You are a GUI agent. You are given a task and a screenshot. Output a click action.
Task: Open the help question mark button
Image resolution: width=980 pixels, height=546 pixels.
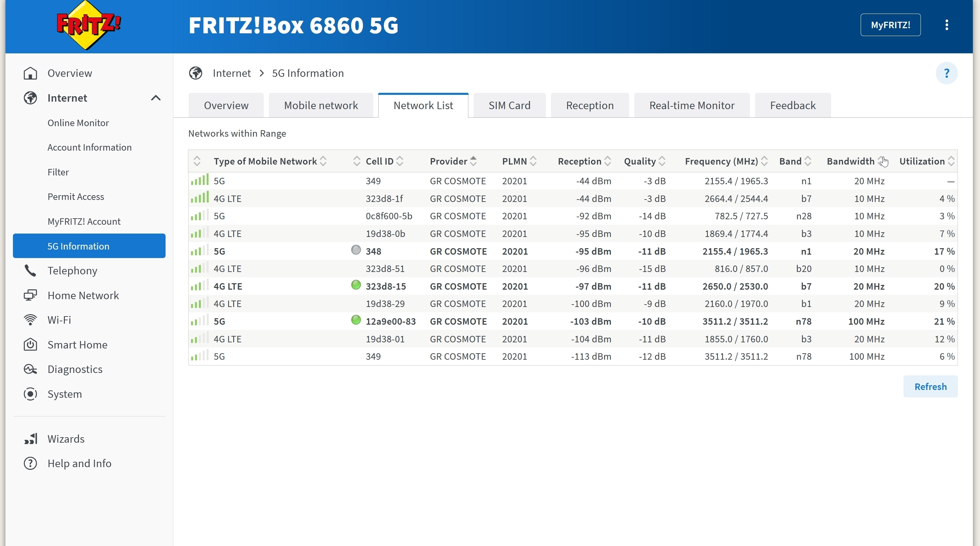947,73
